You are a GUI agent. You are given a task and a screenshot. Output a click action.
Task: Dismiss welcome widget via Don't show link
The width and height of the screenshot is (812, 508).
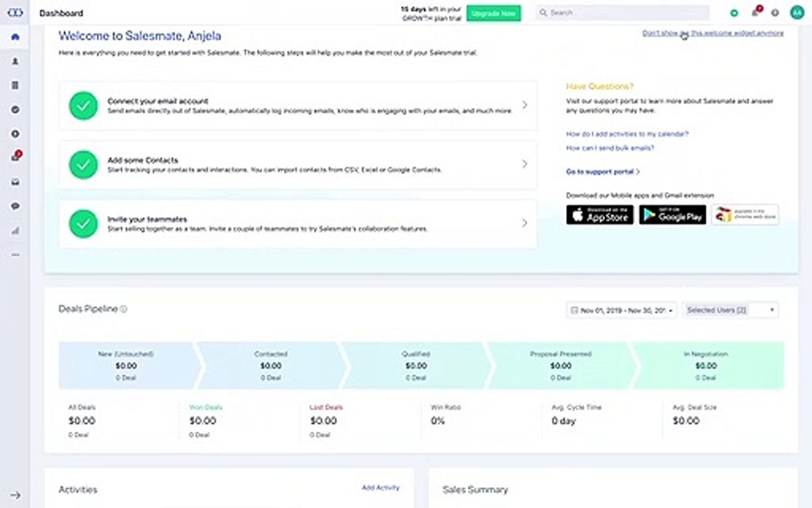click(x=713, y=32)
